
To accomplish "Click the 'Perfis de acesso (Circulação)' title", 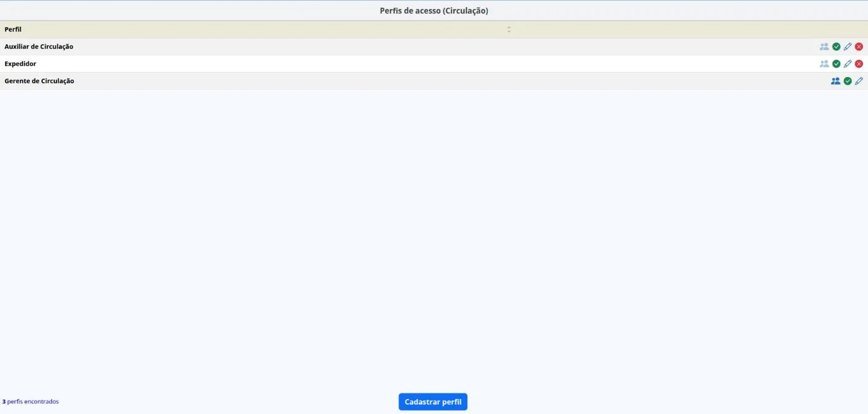I will [434, 11].
